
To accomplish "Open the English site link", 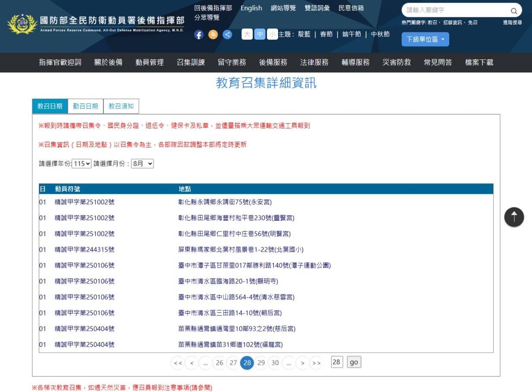I will (x=251, y=8).
